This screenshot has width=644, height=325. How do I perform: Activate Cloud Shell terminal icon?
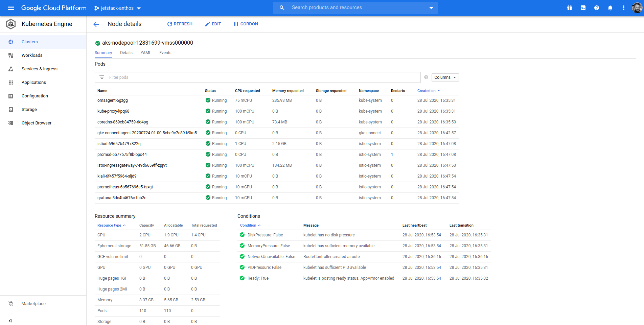click(x=583, y=8)
